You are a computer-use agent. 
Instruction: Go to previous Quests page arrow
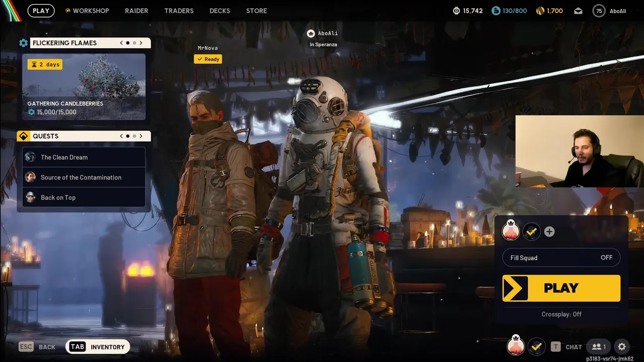click(121, 136)
